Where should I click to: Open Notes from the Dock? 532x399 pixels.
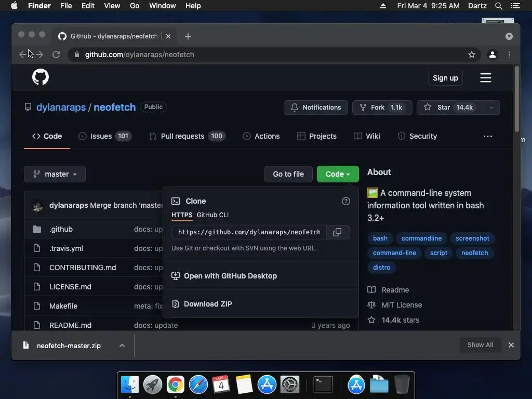(244, 384)
